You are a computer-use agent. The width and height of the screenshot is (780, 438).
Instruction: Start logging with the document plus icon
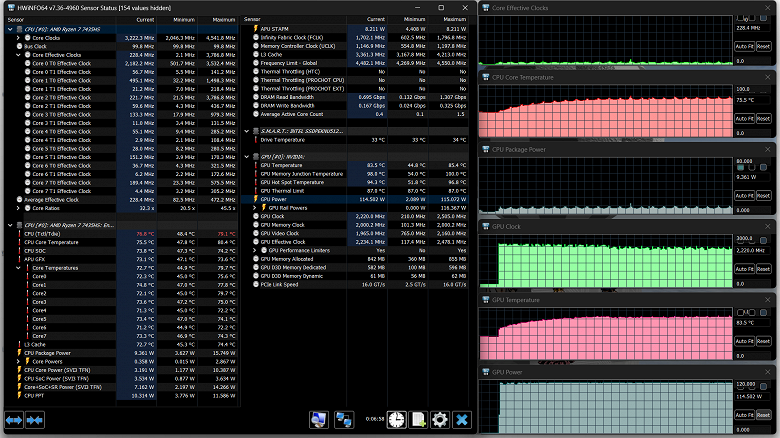(418, 420)
